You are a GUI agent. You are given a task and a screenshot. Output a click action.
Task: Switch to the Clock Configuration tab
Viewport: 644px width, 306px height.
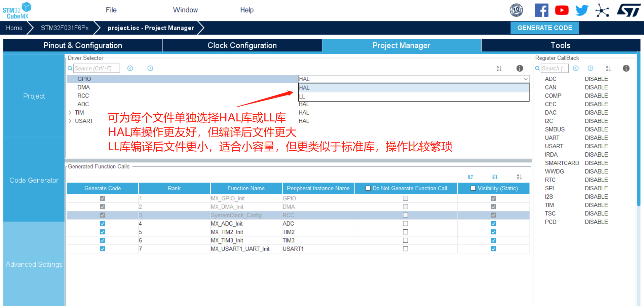(x=242, y=45)
